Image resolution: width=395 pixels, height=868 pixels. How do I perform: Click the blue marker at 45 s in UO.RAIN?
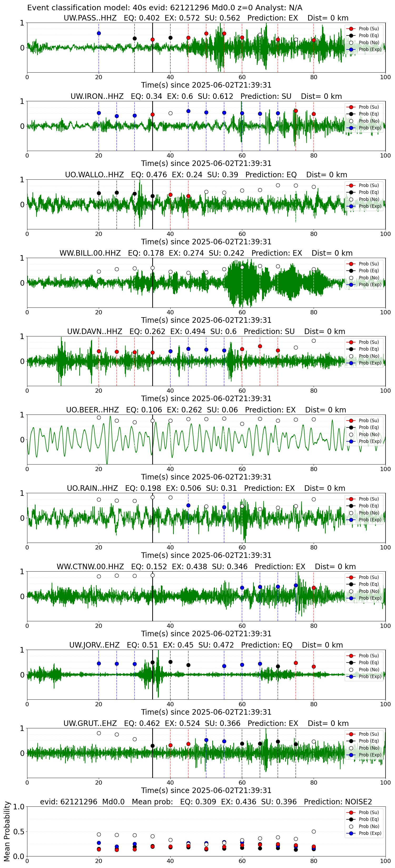188,506
